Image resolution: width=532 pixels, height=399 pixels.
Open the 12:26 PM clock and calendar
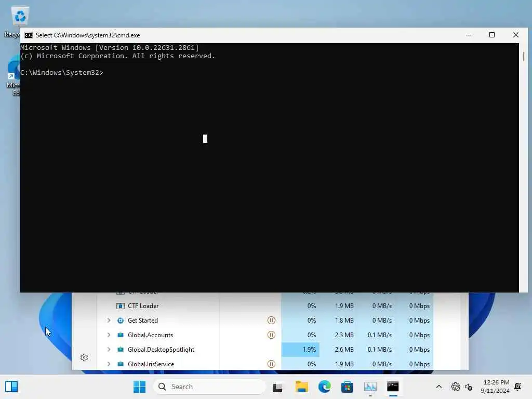495,387
